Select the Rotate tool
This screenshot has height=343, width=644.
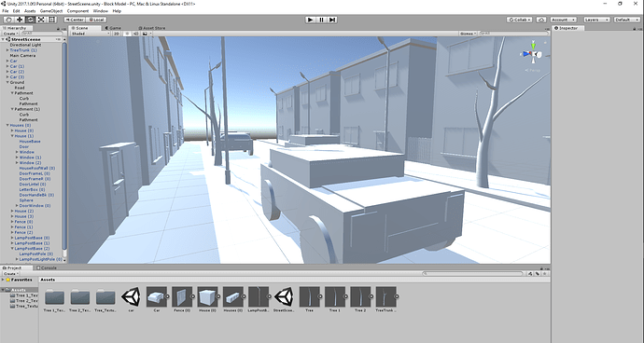coord(30,20)
